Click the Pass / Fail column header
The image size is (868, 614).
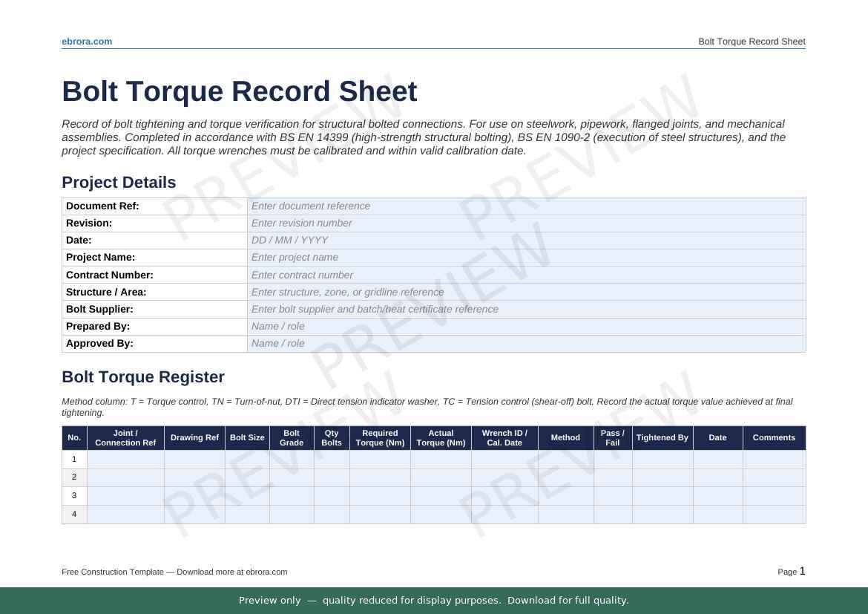(x=612, y=438)
